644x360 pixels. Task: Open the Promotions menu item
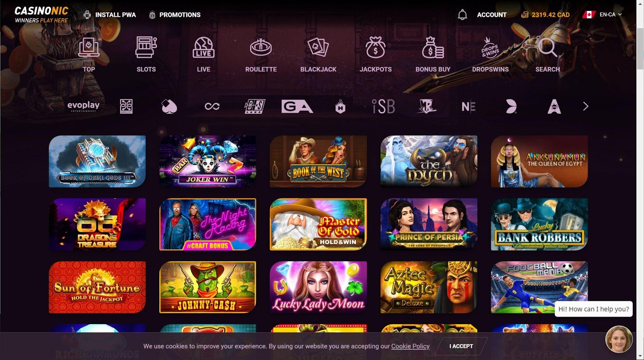coord(175,15)
